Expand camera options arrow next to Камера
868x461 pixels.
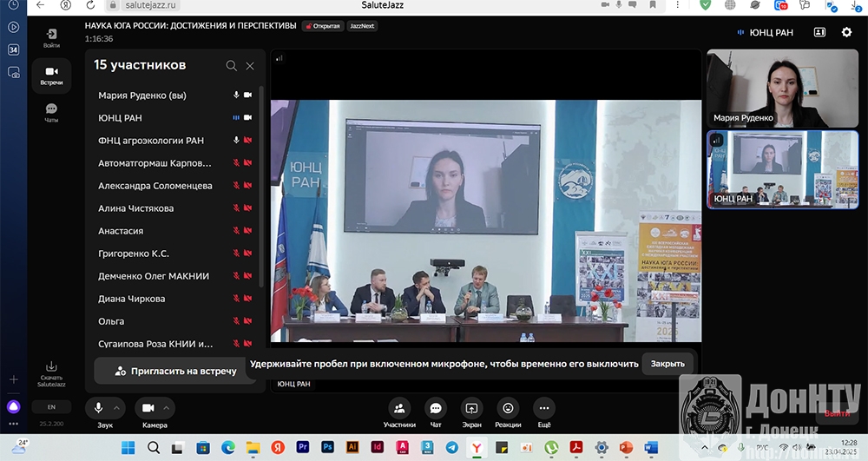[x=167, y=408]
